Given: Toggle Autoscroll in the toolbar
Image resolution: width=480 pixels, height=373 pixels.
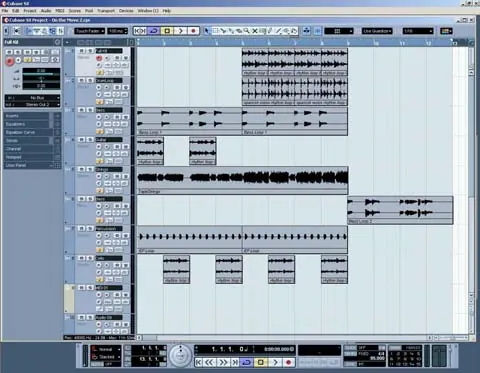Looking at the screenshot, I should click(306, 31).
